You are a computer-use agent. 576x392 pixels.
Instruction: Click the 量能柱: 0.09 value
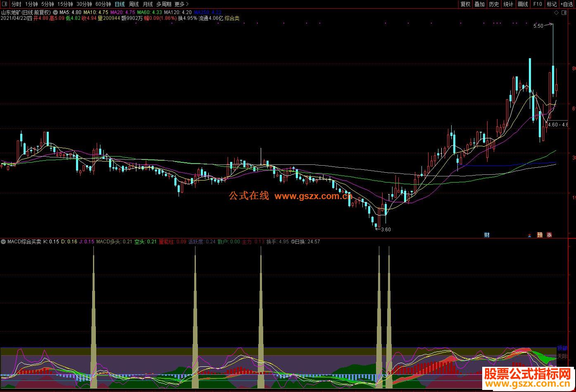pos(172,242)
